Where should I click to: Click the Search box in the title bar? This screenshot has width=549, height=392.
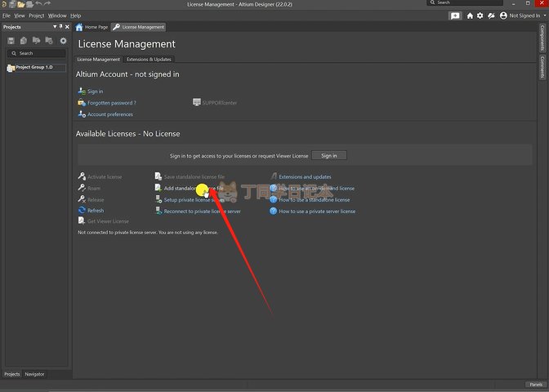(x=465, y=2)
